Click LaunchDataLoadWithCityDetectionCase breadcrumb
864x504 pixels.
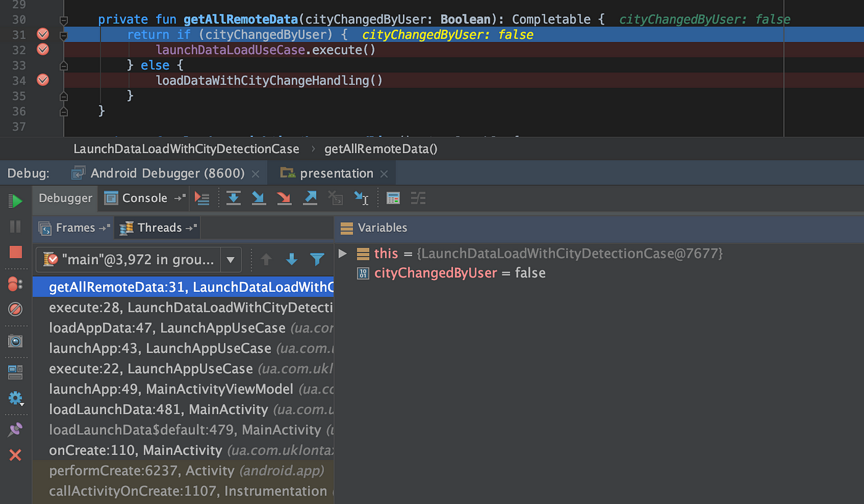point(186,149)
